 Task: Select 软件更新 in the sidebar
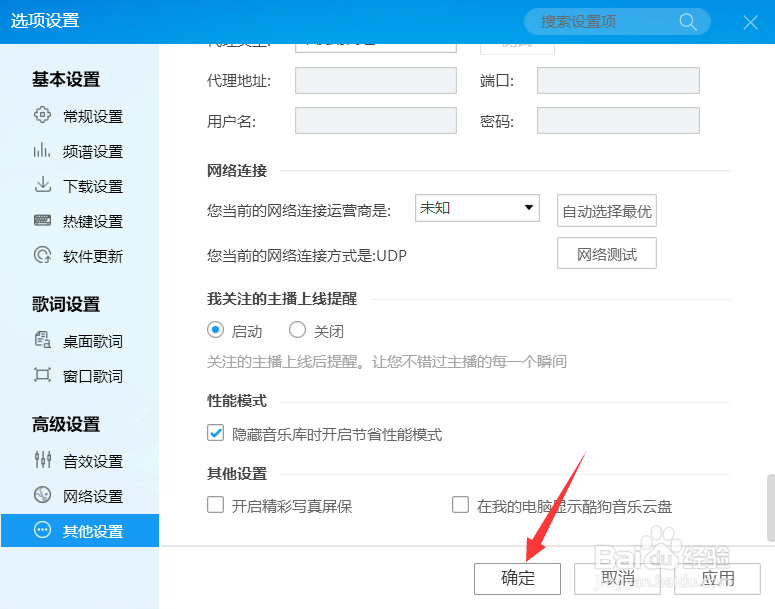93,257
